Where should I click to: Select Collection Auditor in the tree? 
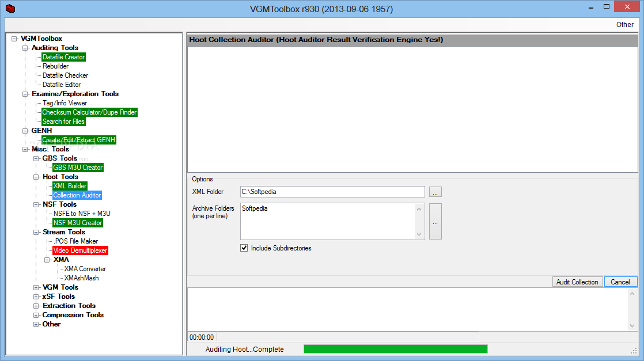click(x=77, y=195)
